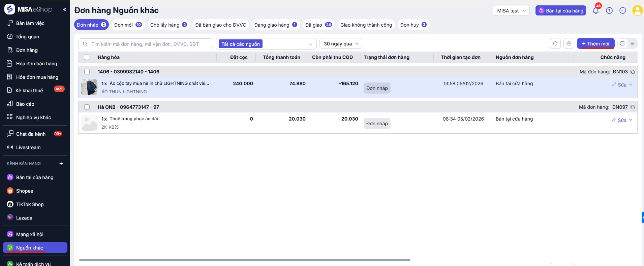Click the Bán tại cửa hàng top button
The image size is (644, 266).
click(x=561, y=10)
